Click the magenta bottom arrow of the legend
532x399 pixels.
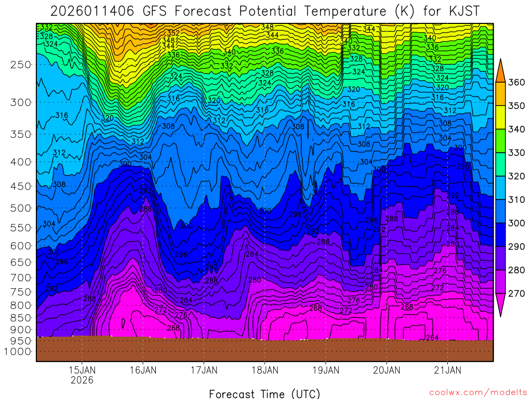pyautogui.click(x=500, y=303)
